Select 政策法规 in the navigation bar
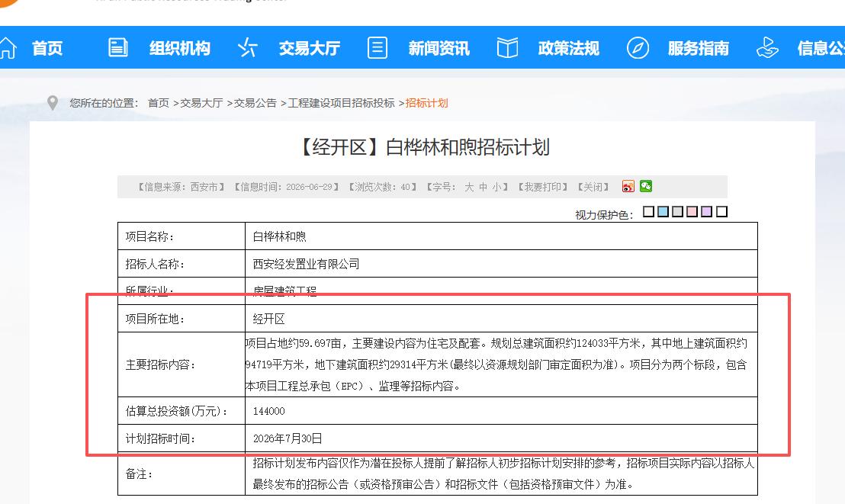845x504 pixels. pyautogui.click(x=568, y=48)
